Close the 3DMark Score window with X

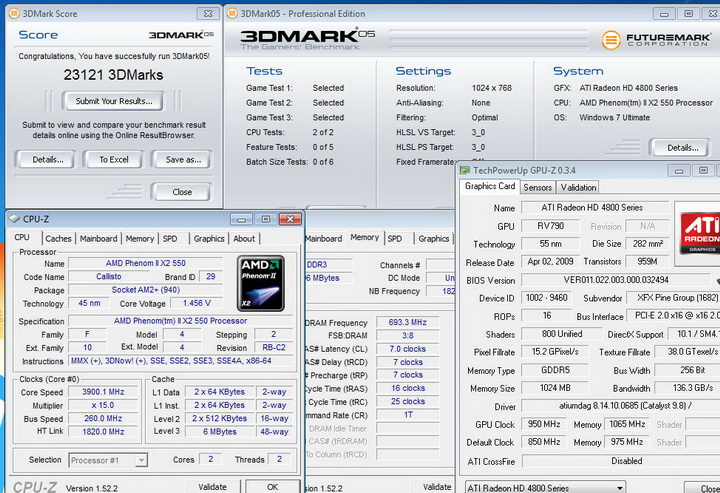pyautogui.click(x=208, y=13)
